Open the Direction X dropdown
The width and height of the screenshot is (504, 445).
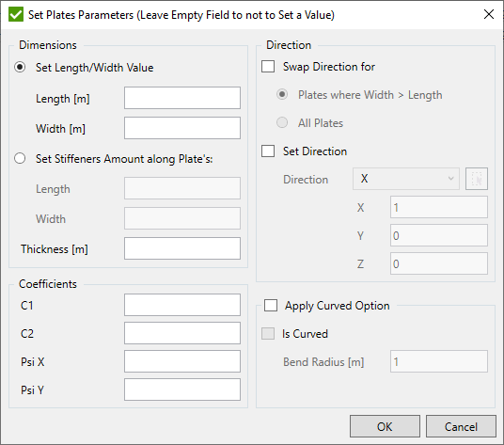click(405, 179)
